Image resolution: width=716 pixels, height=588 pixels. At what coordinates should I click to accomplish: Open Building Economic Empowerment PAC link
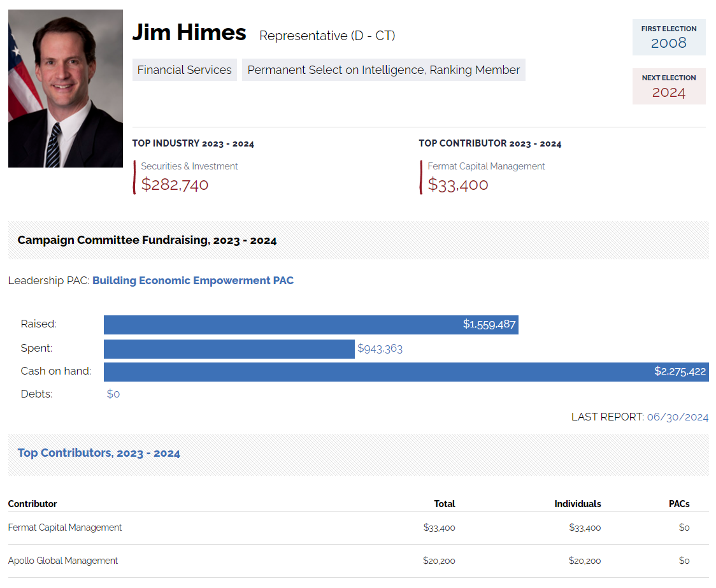(193, 280)
